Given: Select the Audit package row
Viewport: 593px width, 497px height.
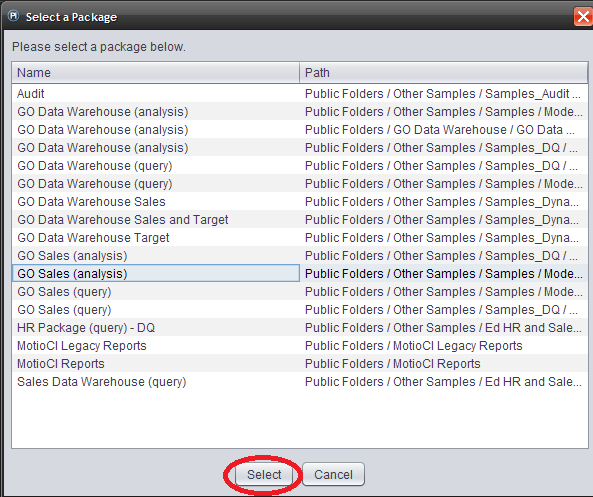Looking at the screenshot, I should pyautogui.click(x=300, y=93).
